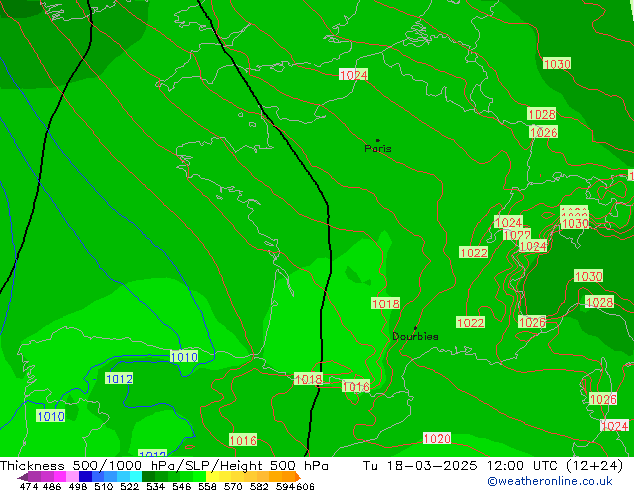Click the purple arrow at legend's low end

point(23,478)
